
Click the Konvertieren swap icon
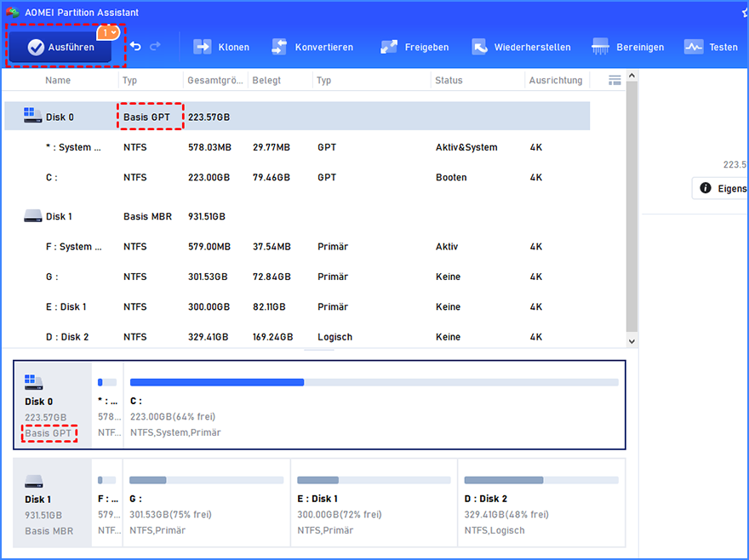pos(279,47)
